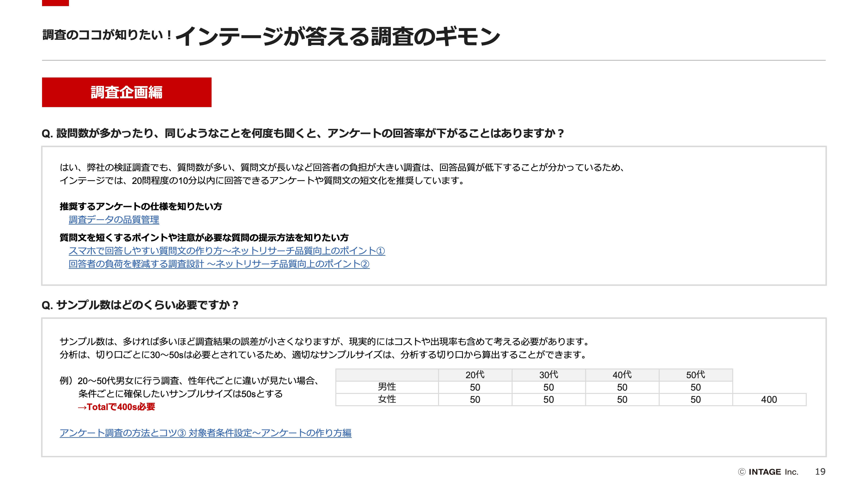Click the 男性 row label
The image size is (868, 488).
click(387, 387)
